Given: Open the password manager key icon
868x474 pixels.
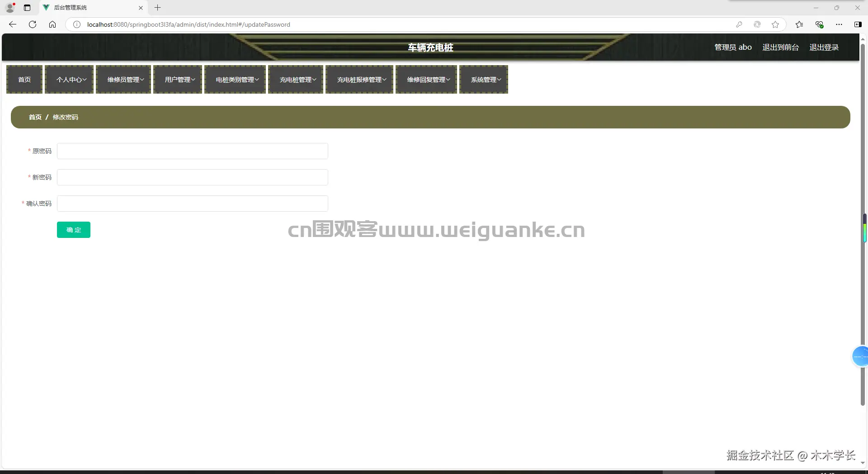Looking at the screenshot, I should pyautogui.click(x=739, y=24).
